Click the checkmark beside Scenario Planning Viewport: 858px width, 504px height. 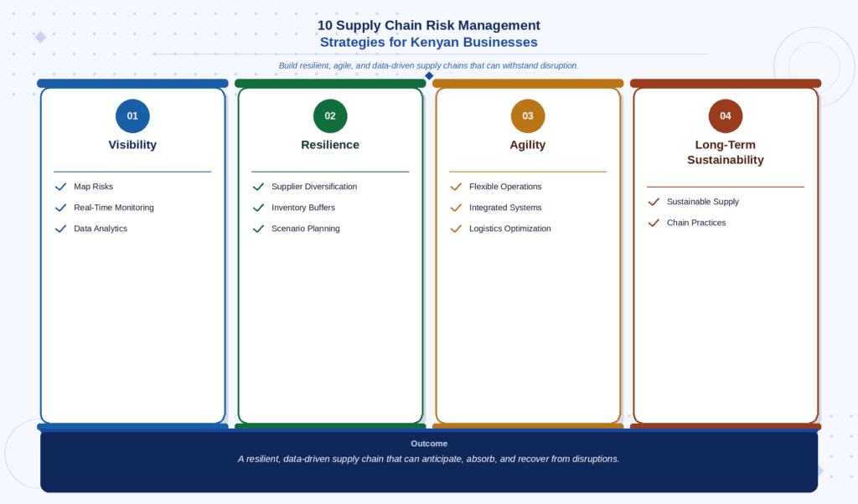[x=258, y=229]
